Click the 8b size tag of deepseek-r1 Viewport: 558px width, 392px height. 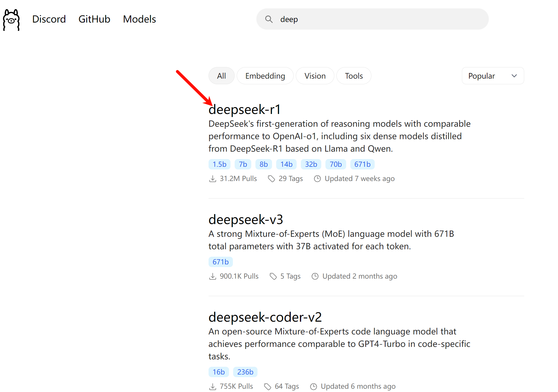tap(264, 164)
